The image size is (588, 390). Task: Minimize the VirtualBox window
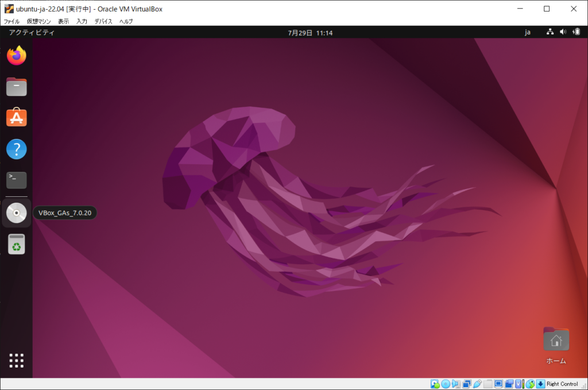click(x=520, y=9)
